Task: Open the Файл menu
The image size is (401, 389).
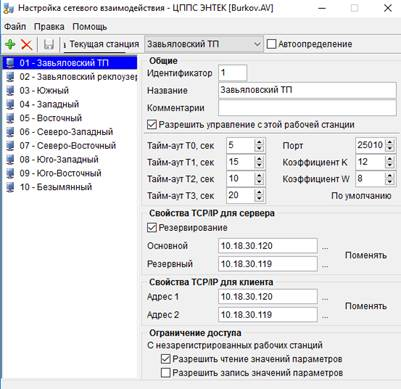Action: 15,27
